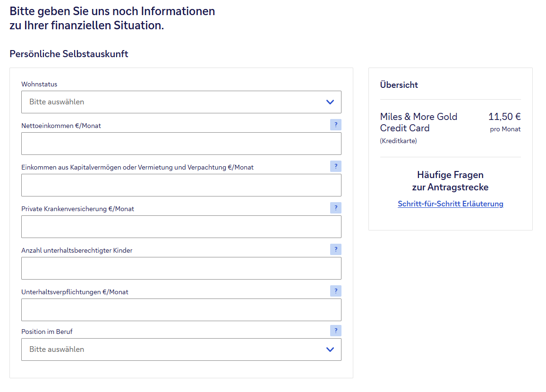546x392 pixels.
Task: Click the Miles & More Gold Credit Card name
Action: pos(418,122)
